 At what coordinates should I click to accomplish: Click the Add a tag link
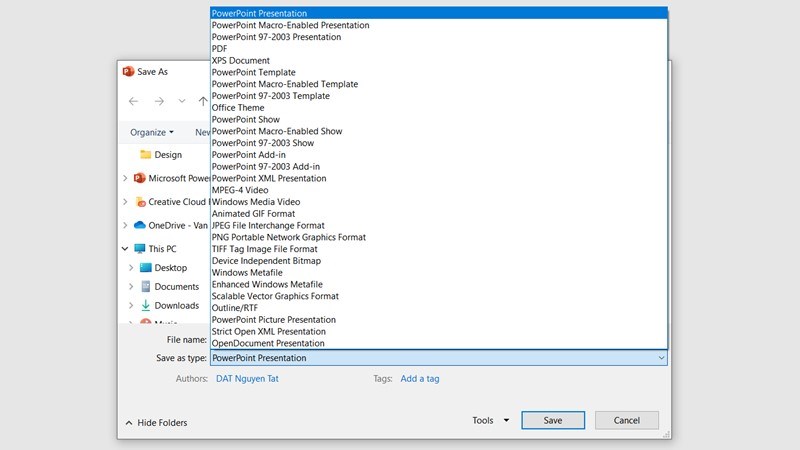click(419, 379)
